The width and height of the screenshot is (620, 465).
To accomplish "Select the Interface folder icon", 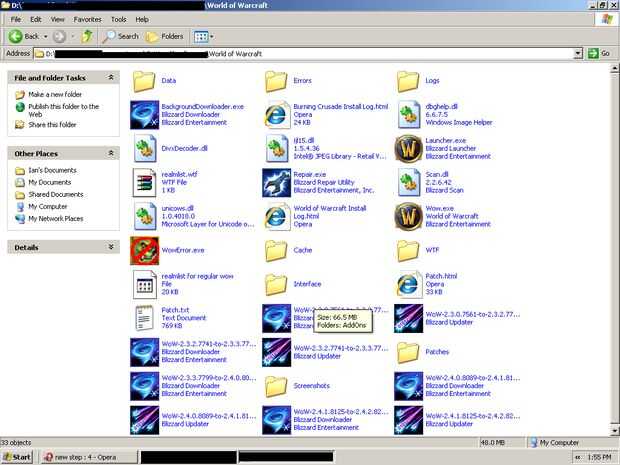I will tap(276, 284).
